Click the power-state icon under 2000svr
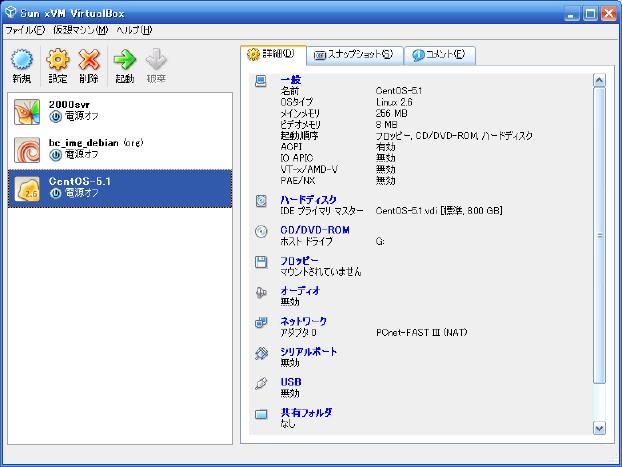The width and height of the screenshot is (622, 467). click(55, 117)
